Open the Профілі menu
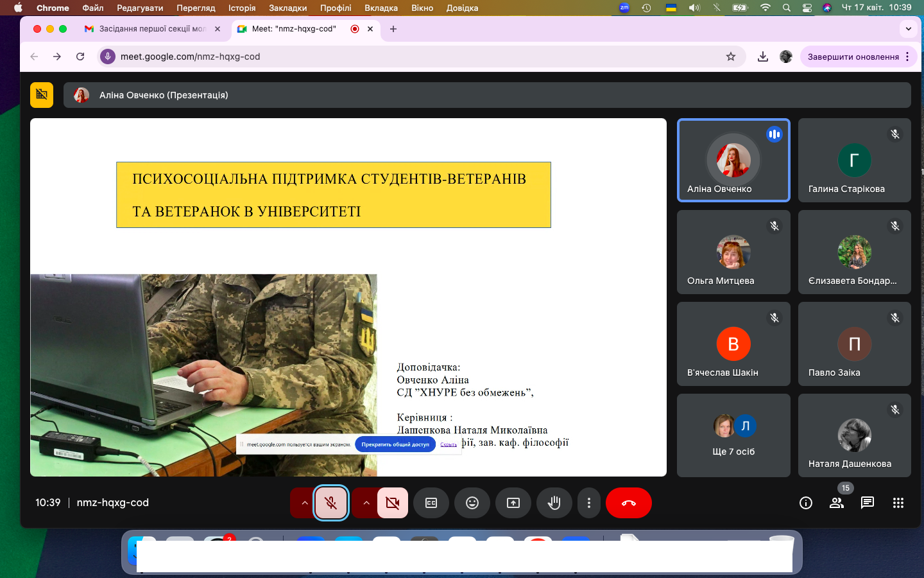Screen dimensions: 924x578 (x=336, y=8)
